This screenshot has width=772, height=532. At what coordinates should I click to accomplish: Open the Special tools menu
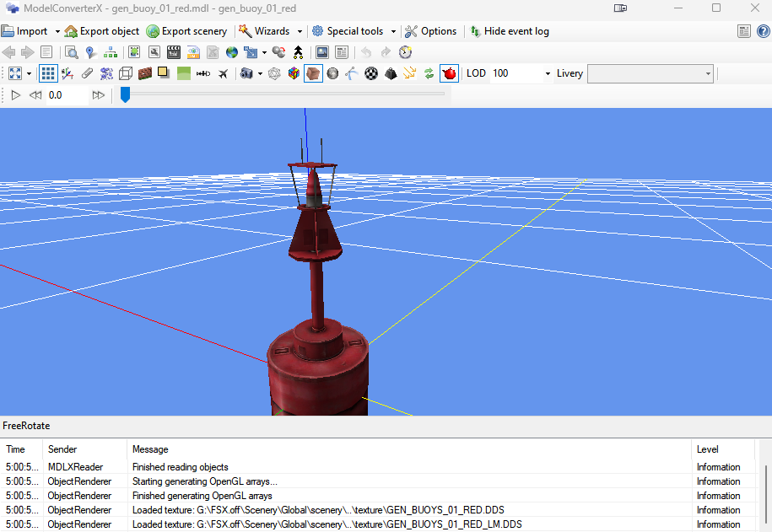click(x=354, y=30)
